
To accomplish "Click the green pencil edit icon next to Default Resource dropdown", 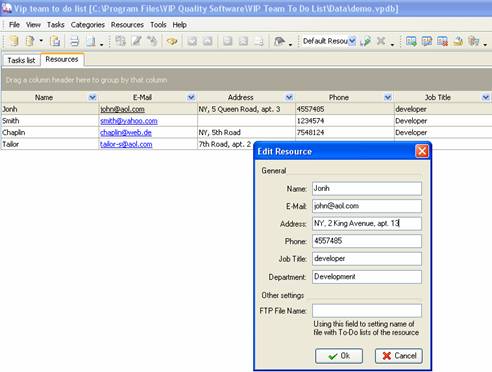I will tap(366, 41).
